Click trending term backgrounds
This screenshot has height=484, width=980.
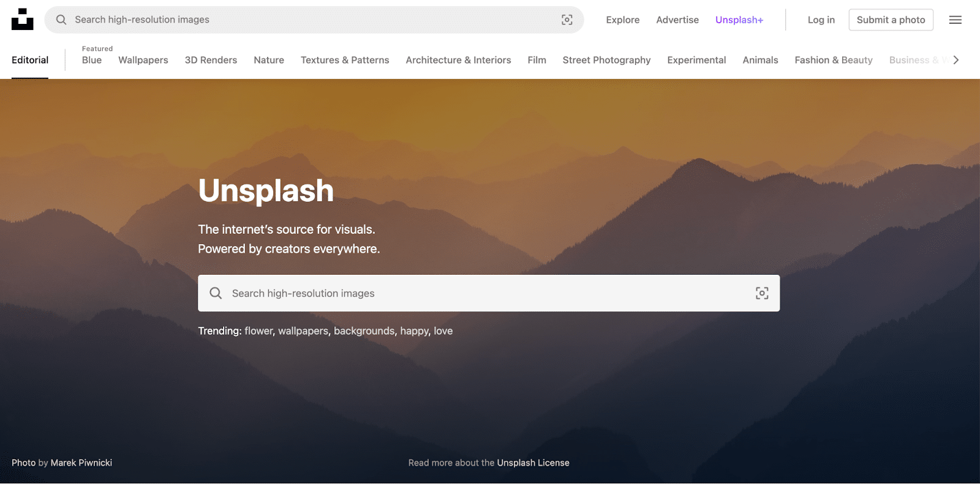[x=365, y=331]
